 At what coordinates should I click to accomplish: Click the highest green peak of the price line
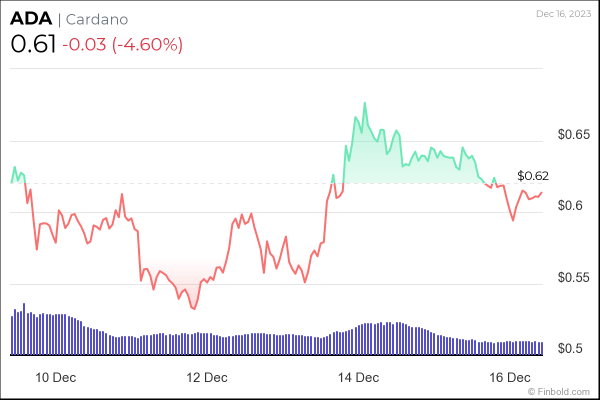tap(365, 103)
